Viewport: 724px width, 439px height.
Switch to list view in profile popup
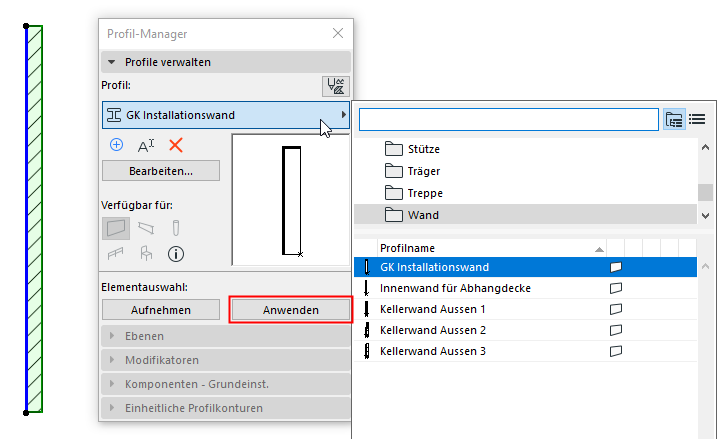coord(698,119)
